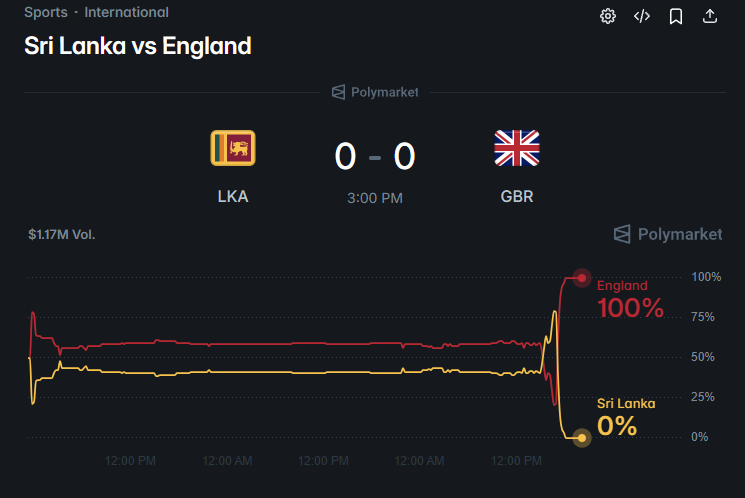Click the Polymarket watermark logo above chart
The height and width of the screenshot is (498, 745).
click(668, 234)
